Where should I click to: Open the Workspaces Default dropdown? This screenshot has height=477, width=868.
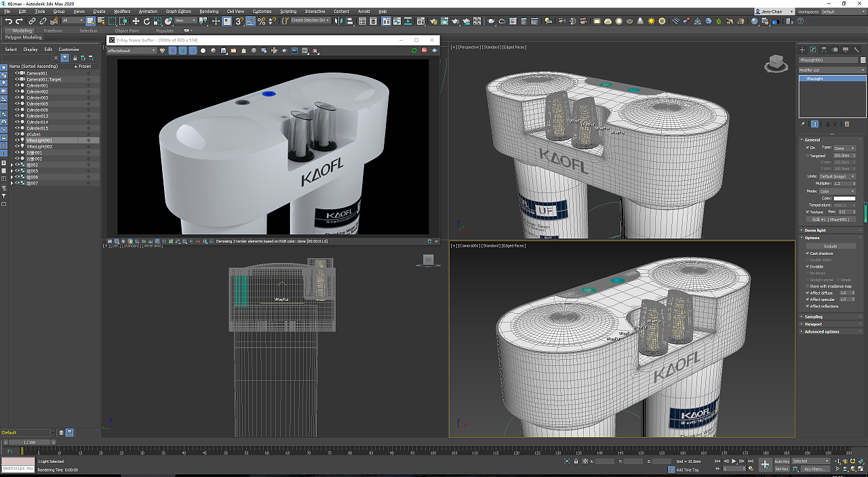(843, 12)
